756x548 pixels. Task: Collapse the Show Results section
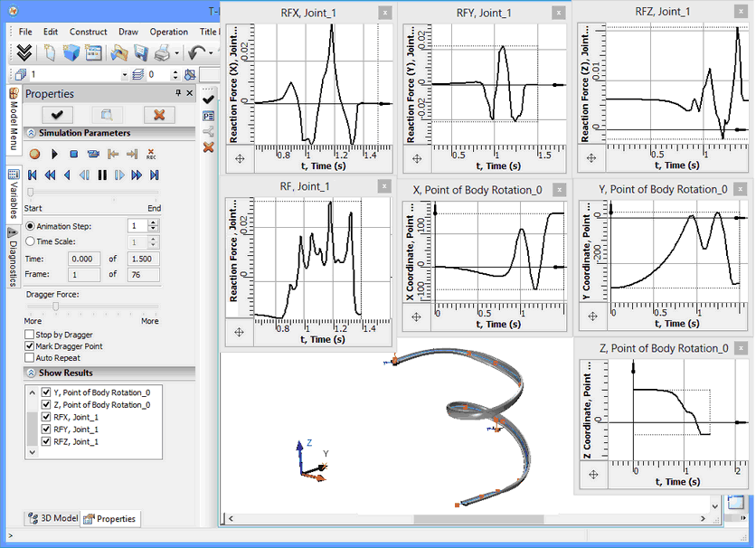tap(31, 373)
